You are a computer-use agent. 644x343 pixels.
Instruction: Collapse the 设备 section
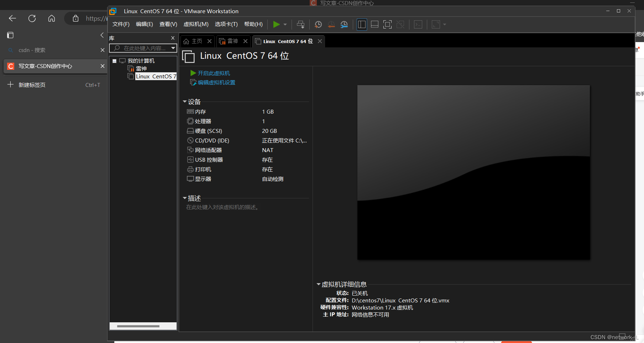185,102
